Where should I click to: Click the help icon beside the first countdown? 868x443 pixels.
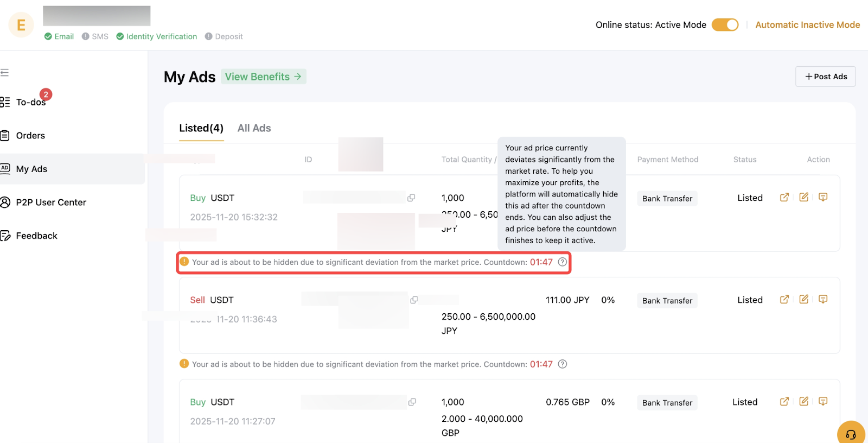[563, 262]
